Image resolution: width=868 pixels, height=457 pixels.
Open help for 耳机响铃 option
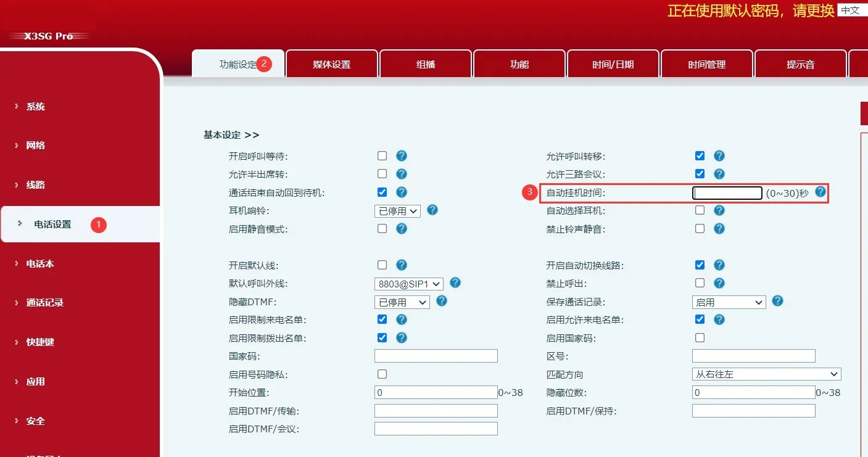click(x=432, y=210)
